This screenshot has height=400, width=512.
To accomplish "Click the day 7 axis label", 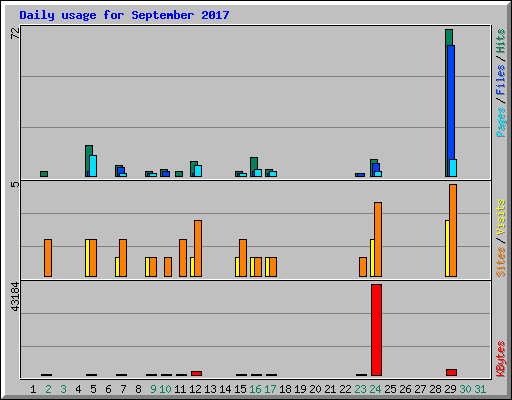I will pos(123,389).
